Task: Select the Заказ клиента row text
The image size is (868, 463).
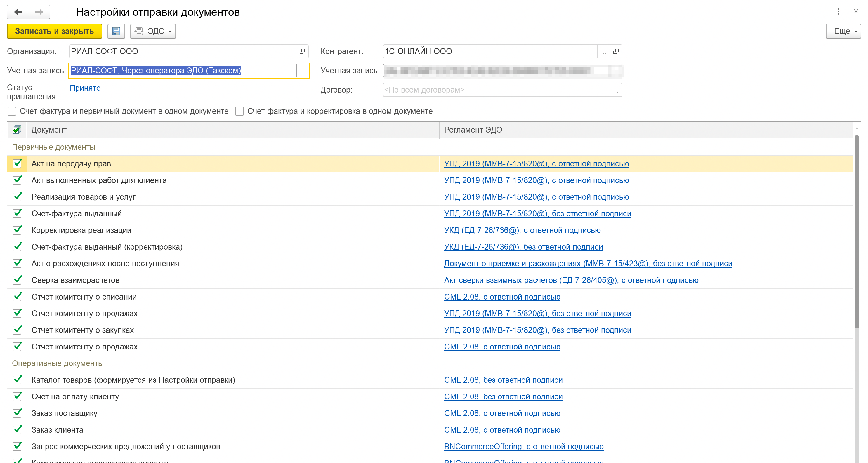Action: pos(57,430)
